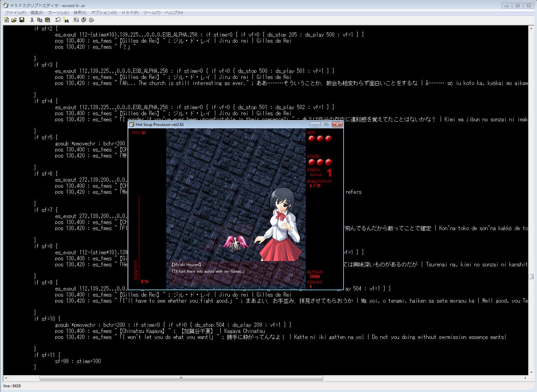
Task: Open the 検索(S) menu
Action: tap(80, 13)
